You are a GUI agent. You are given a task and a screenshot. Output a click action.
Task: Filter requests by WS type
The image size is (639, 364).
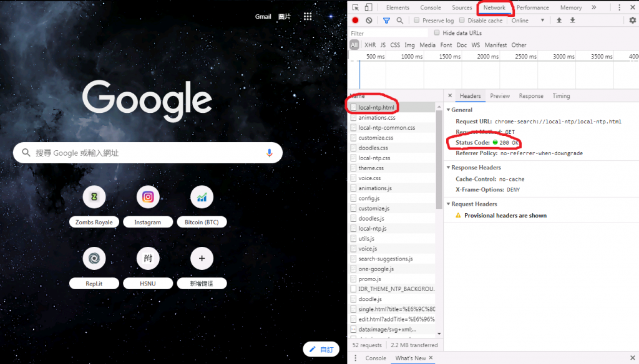click(x=476, y=45)
